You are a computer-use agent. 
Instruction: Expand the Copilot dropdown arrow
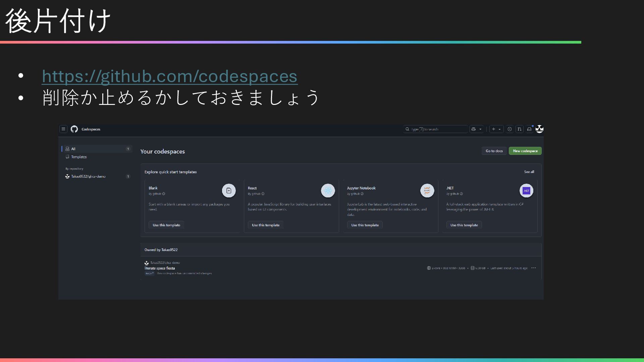click(x=480, y=129)
